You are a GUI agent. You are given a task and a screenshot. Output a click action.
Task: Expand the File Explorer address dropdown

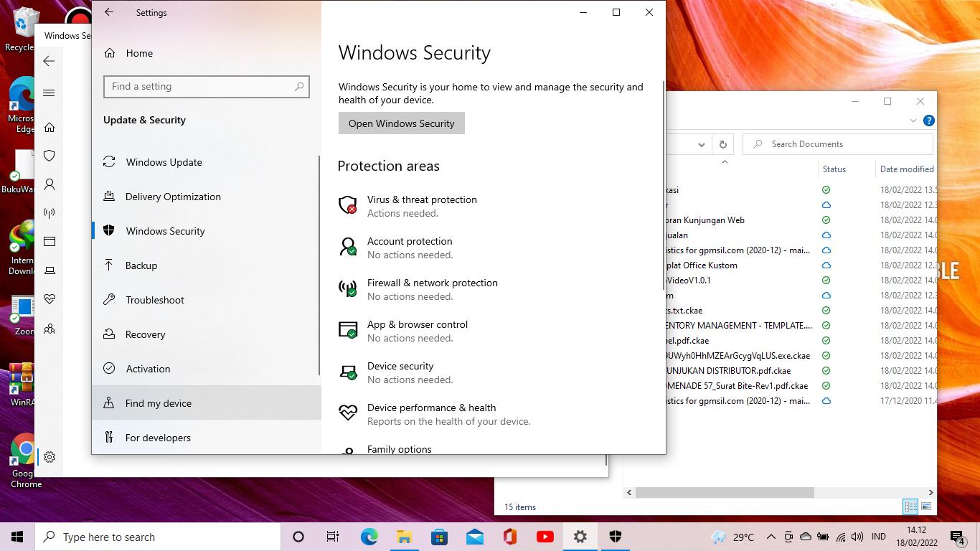tap(701, 144)
